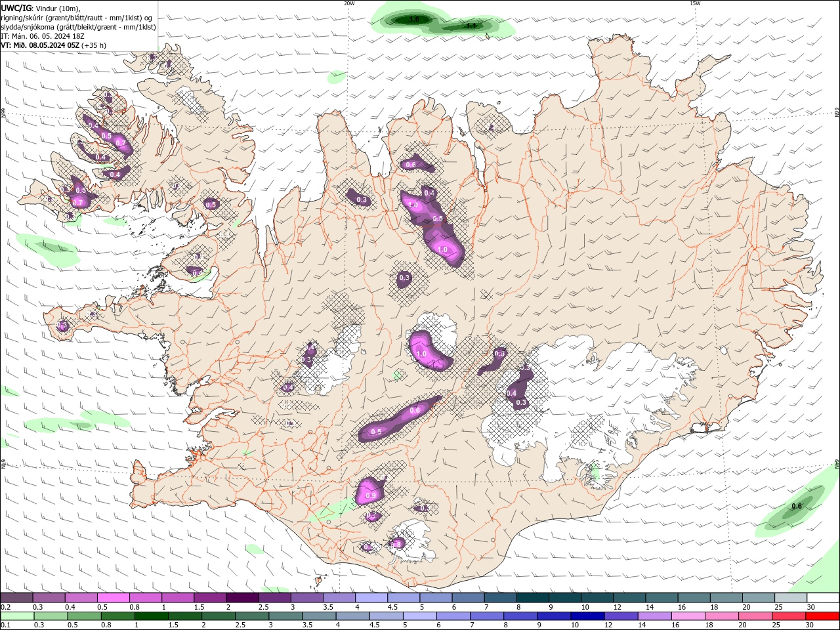
Task: Click the rigning/skúrir legend description line
Action: [77, 18]
